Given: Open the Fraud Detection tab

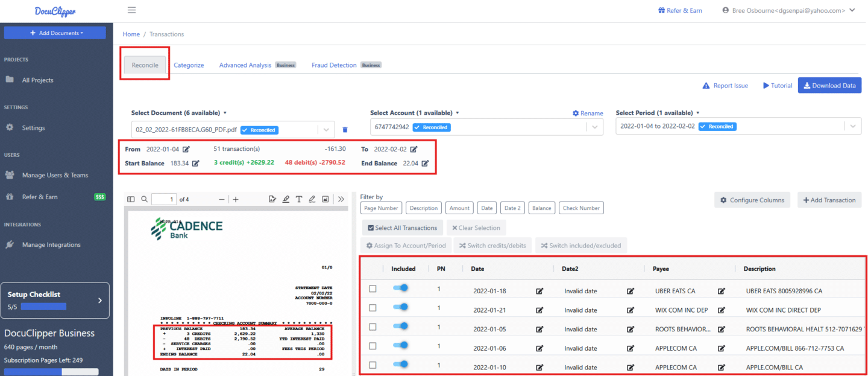Looking at the screenshot, I should coord(334,65).
